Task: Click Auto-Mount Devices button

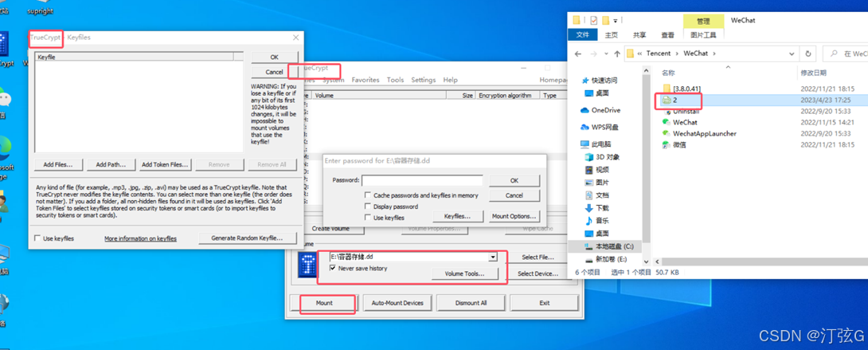Action: 397,303
